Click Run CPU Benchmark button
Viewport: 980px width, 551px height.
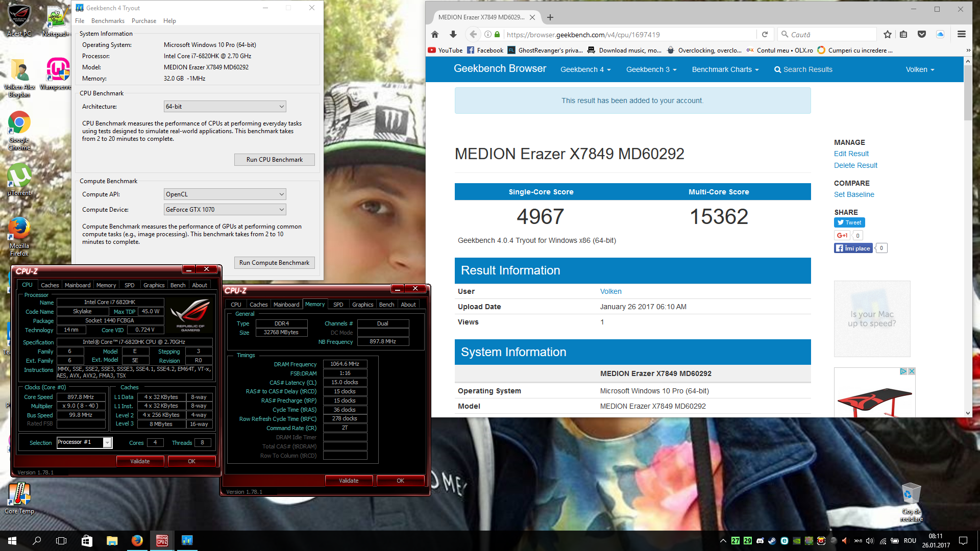275,160
